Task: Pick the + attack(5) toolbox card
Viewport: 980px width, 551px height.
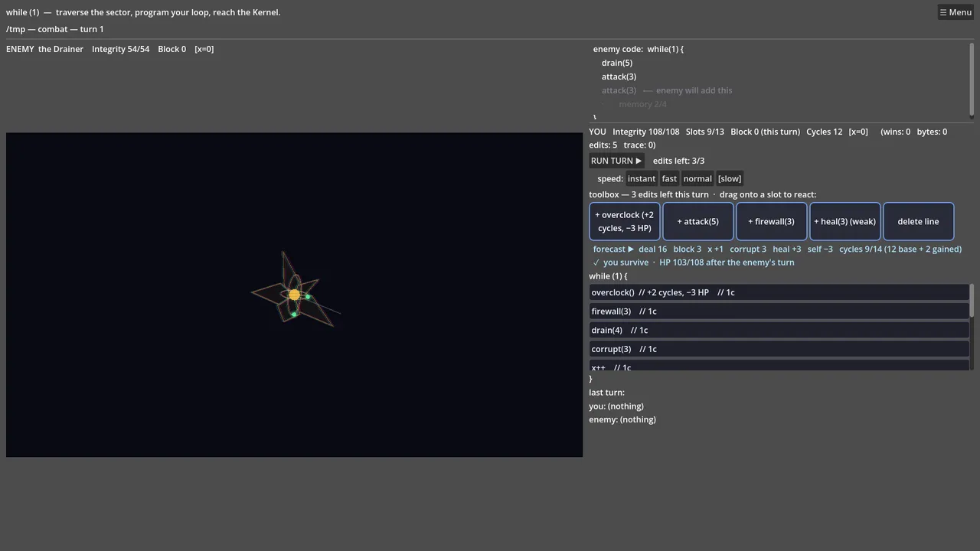Action: click(x=698, y=221)
